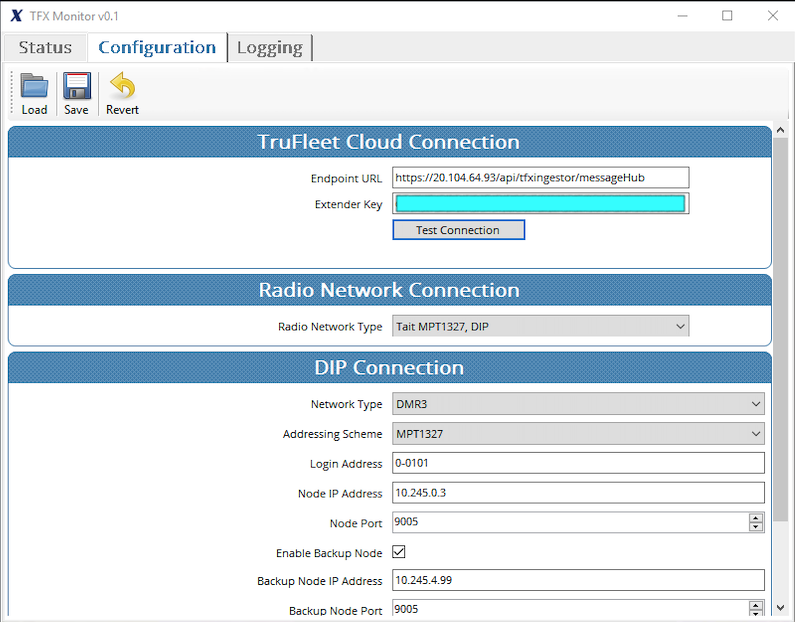Click the TruFleet Cloud Connection header
Viewport: 795px width, 622px height.
coord(389,142)
